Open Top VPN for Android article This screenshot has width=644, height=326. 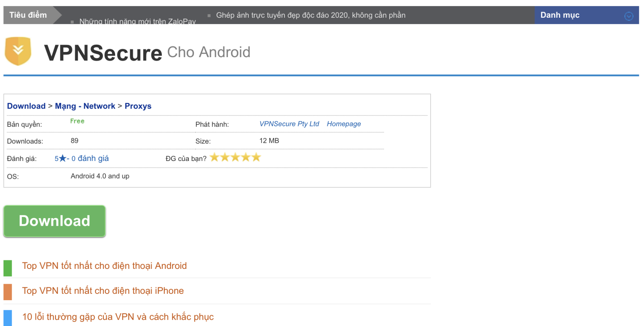tap(104, 266)
